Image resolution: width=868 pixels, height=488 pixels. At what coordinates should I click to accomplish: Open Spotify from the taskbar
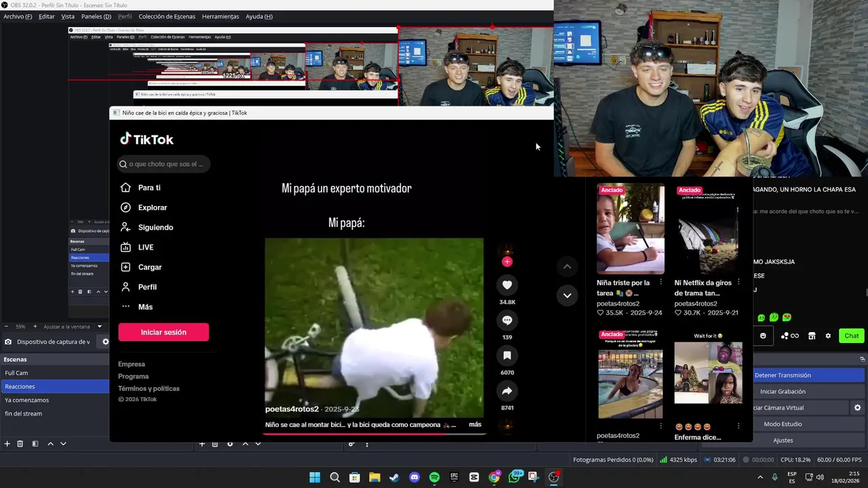coord(434,477)
